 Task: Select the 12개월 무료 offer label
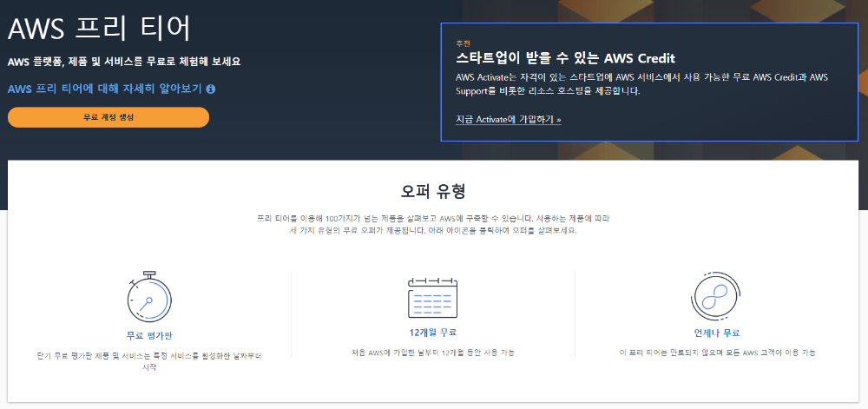[x=433, y=333]
